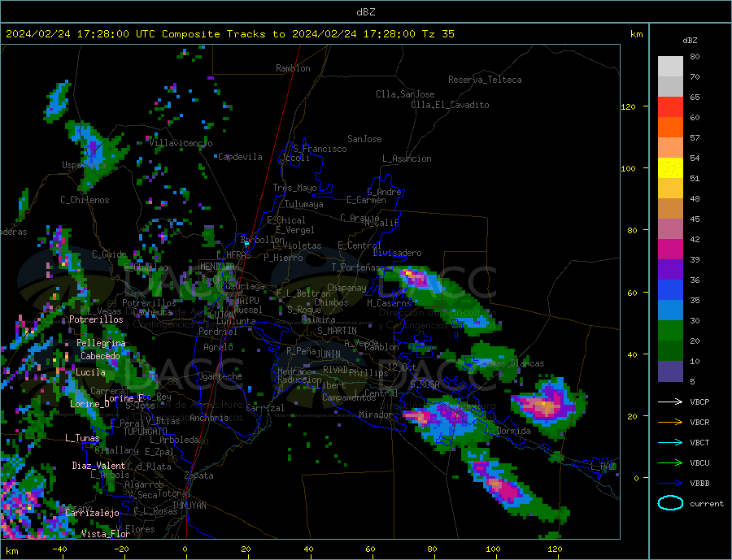Viewport: 732px width, 560px height.
Task: Select the yellow 54-51 dBZ swatch
Action: pos(670,168)
